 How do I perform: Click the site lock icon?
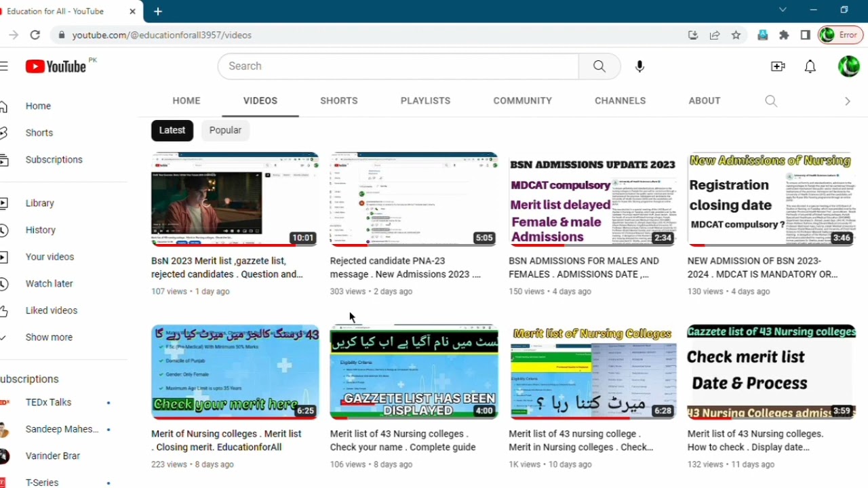point(62,35)
